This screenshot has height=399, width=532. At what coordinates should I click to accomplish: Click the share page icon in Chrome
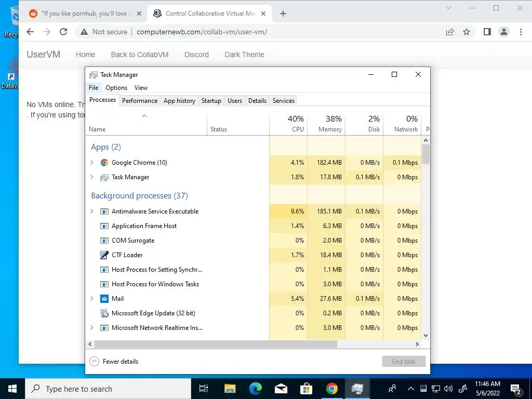(x=450, y=32)
